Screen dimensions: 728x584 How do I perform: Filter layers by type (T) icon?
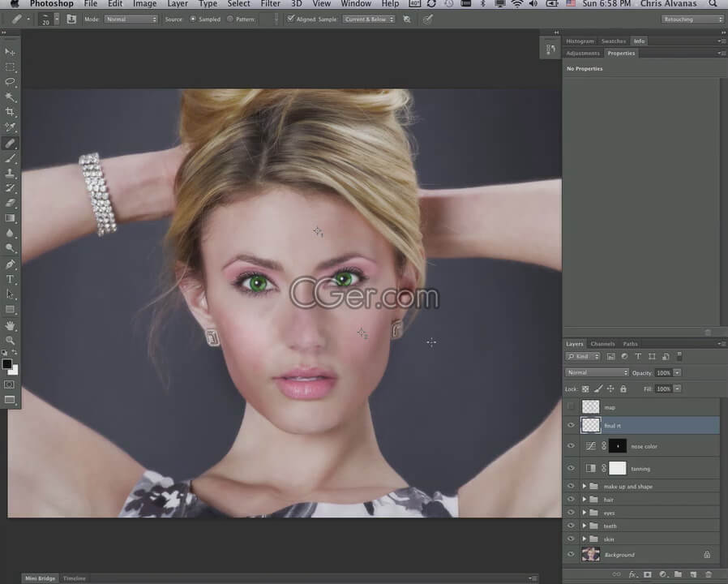point(638,356)
